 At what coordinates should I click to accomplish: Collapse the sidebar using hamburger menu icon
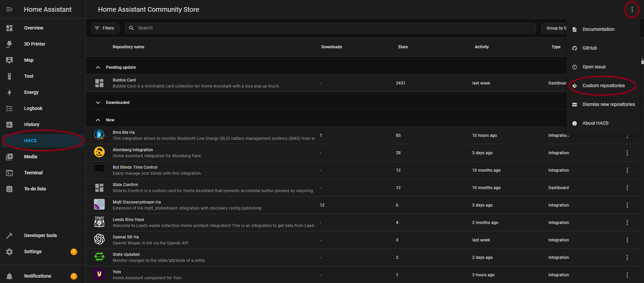pos(9,9)
